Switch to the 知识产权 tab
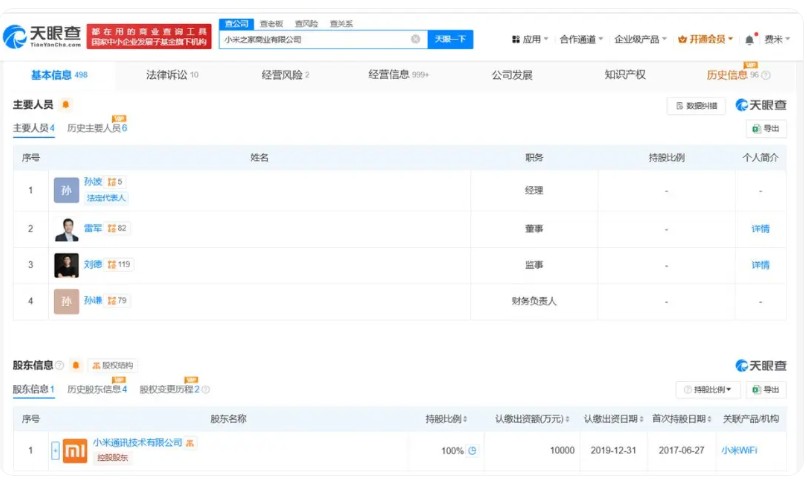Screen dimensions: 807x486 (x=625, y=75)
